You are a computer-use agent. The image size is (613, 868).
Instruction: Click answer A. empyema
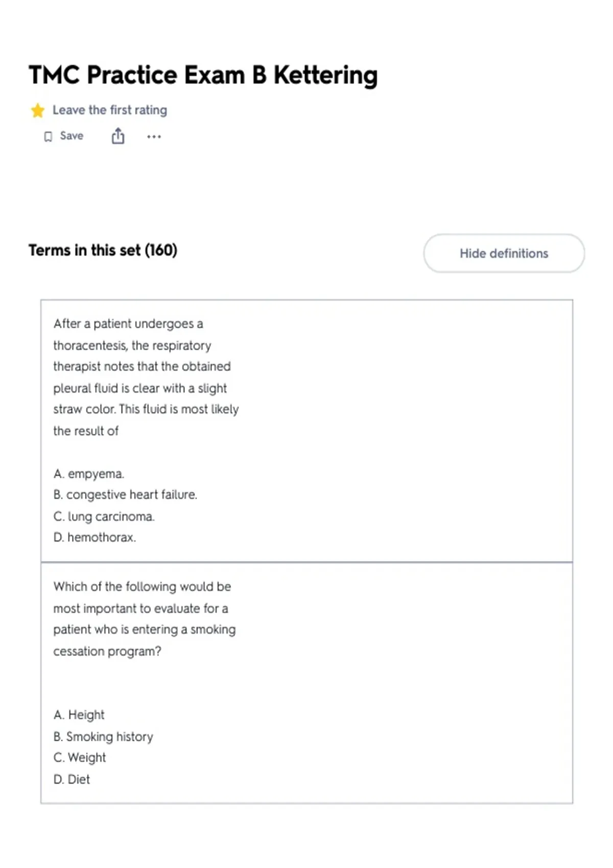click(89, 474)
